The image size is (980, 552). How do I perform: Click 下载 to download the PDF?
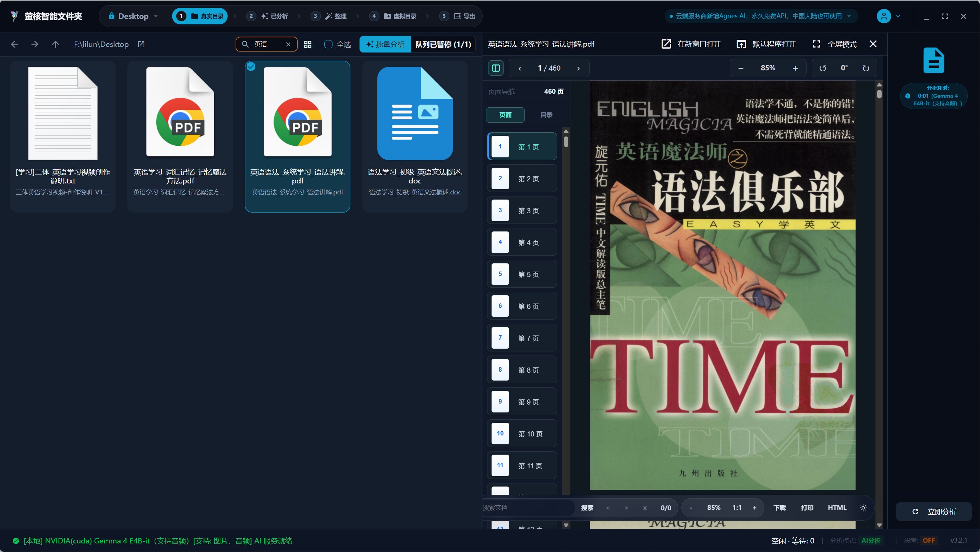[x=779, y=507]
